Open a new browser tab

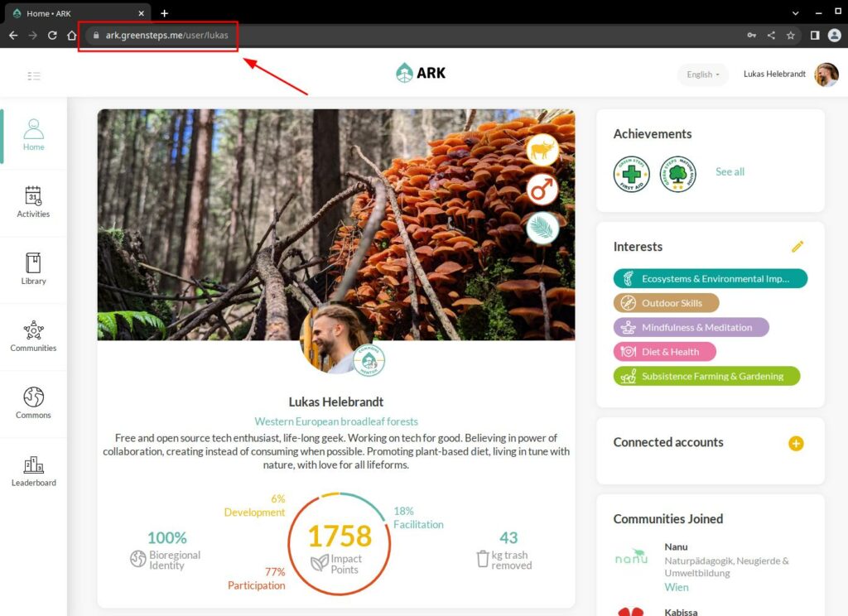[165, 13]
